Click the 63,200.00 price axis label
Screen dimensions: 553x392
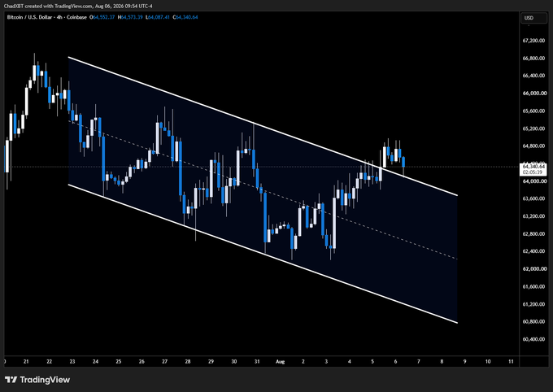[x=533, y=216]
